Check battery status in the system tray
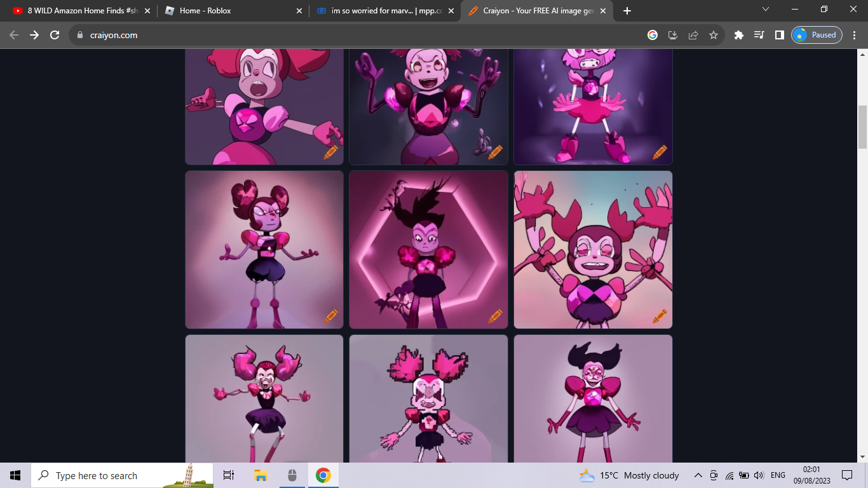 point(744,475)
